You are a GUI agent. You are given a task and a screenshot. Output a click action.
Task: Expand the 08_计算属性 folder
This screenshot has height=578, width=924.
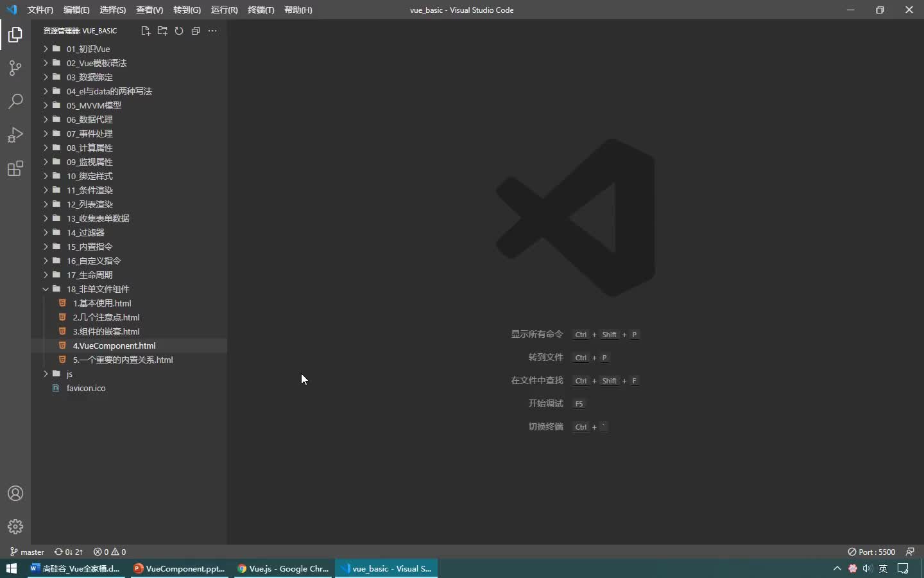(129, 148)
